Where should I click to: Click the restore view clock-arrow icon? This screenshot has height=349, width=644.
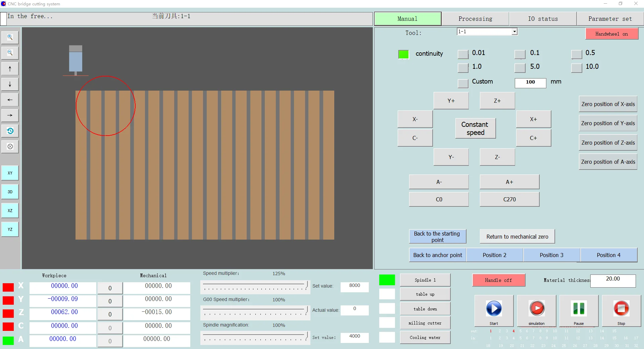tap(10, 131)
